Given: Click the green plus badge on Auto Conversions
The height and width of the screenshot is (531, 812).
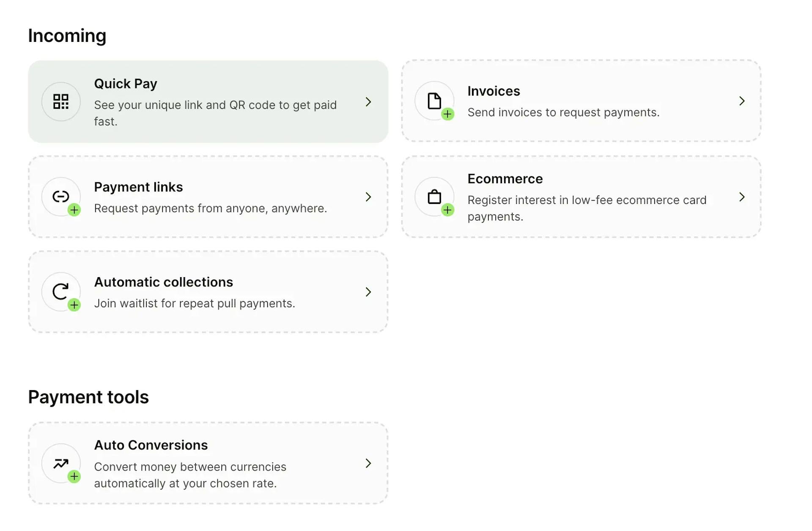Looking at the screenshot, I should click(75, 476).
